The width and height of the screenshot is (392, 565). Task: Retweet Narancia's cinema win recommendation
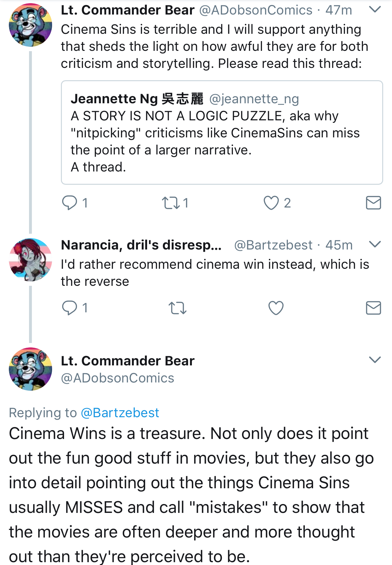178,308
